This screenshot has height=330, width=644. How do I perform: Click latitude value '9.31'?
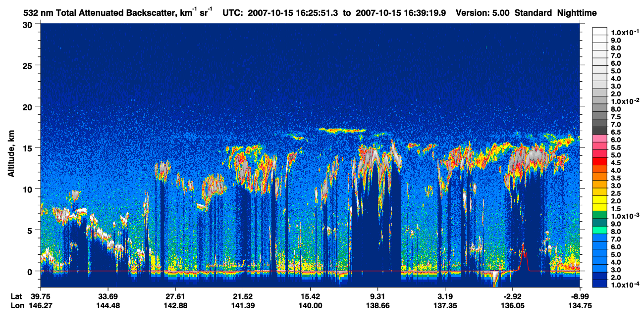tap(377, 296)
